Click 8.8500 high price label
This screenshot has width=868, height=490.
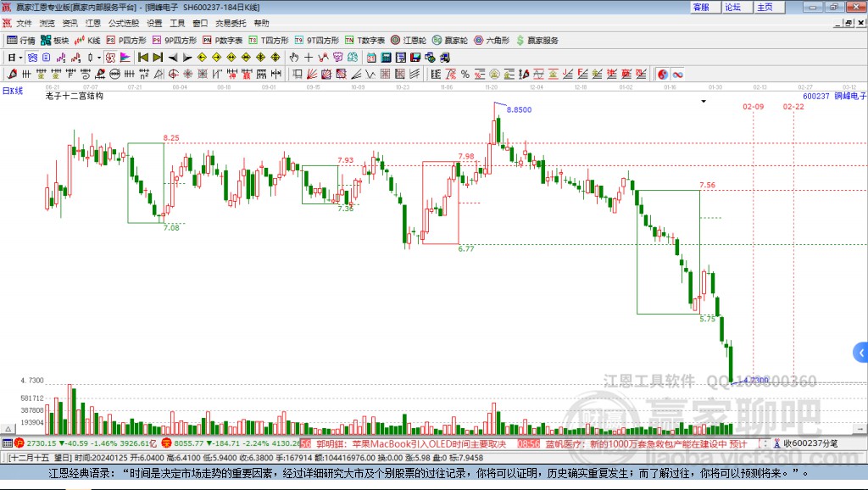coord(520,109)
